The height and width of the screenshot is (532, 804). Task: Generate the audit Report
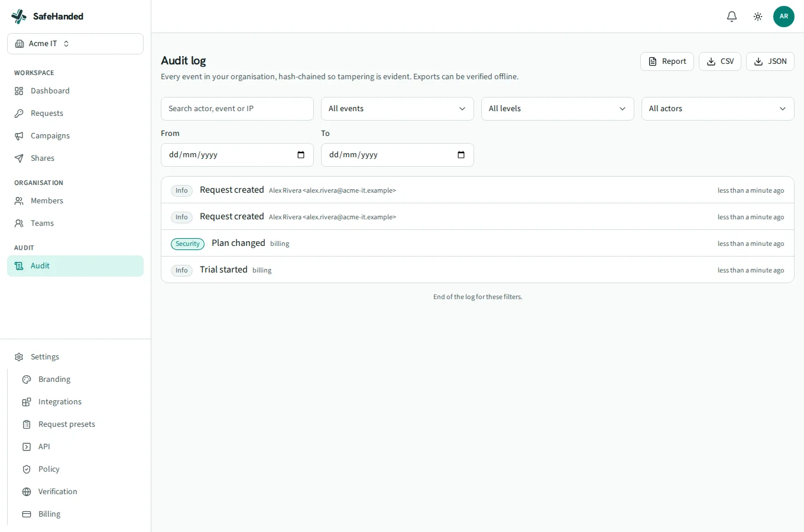pyautogui.click(x=667, y=61)
